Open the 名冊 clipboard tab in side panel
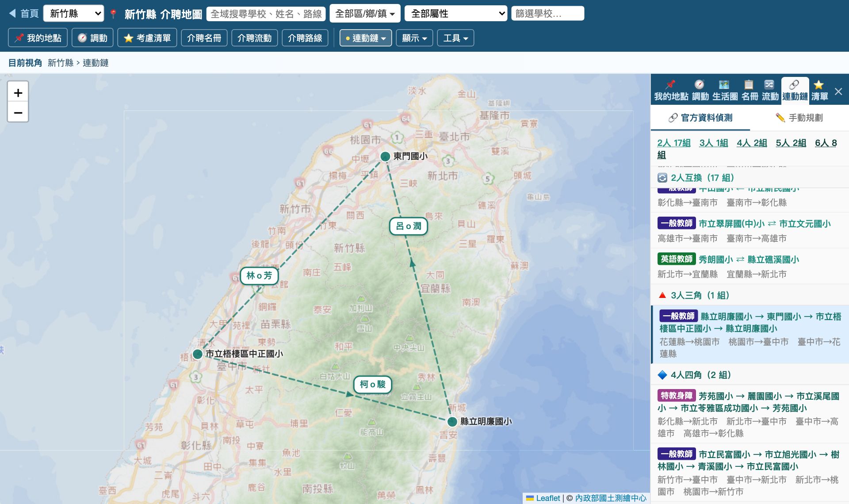The image size is (849, 504). point(750,91)
